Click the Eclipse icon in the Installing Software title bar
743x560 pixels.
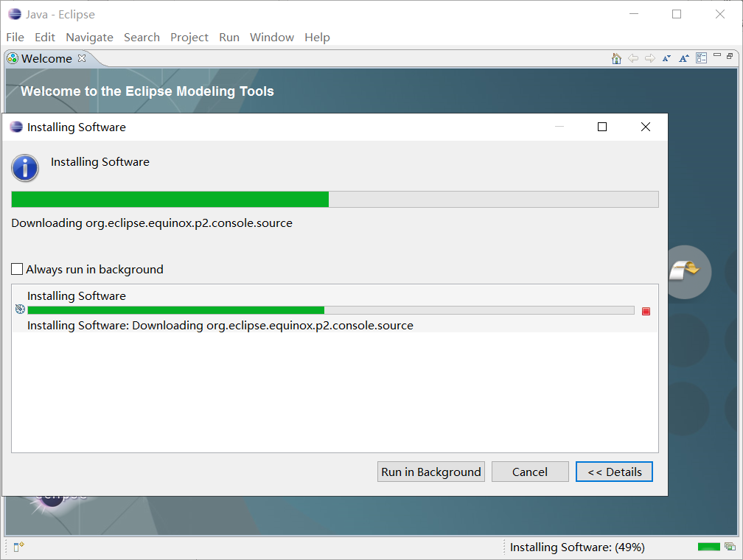(x=16, y=127)
